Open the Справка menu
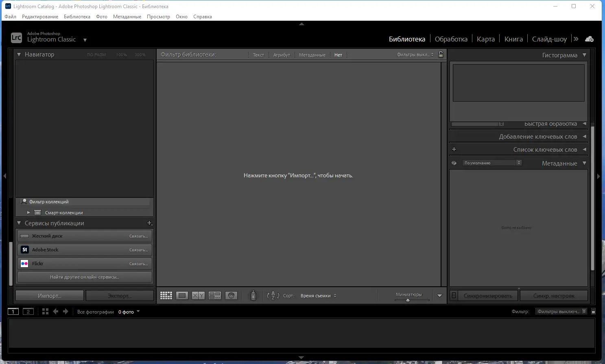The image size is (605, 364). 203,17
